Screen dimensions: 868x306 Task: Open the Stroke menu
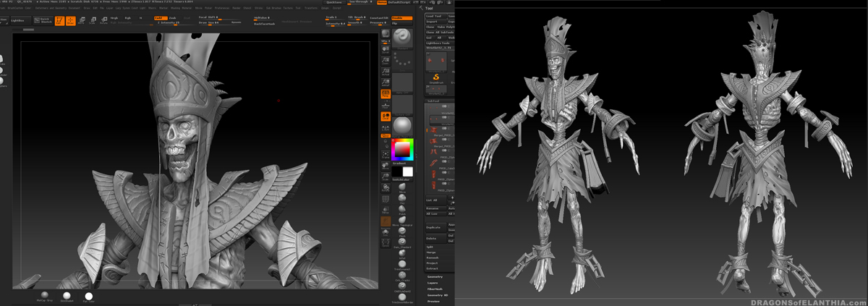click(x=258, y=8)
